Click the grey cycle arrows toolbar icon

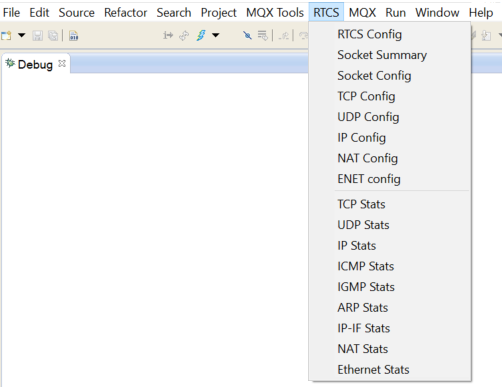(184, 35)
